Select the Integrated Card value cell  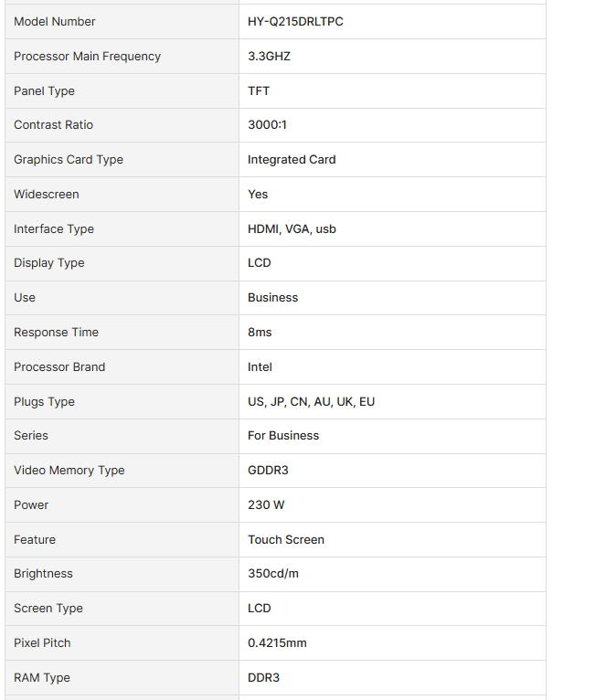click(392, 159)
